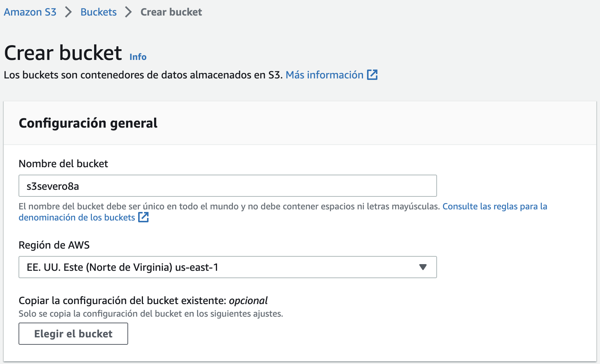Click the Crear bucket breadcrumb text
The image size is (600, 364).
tap(171, 12)
